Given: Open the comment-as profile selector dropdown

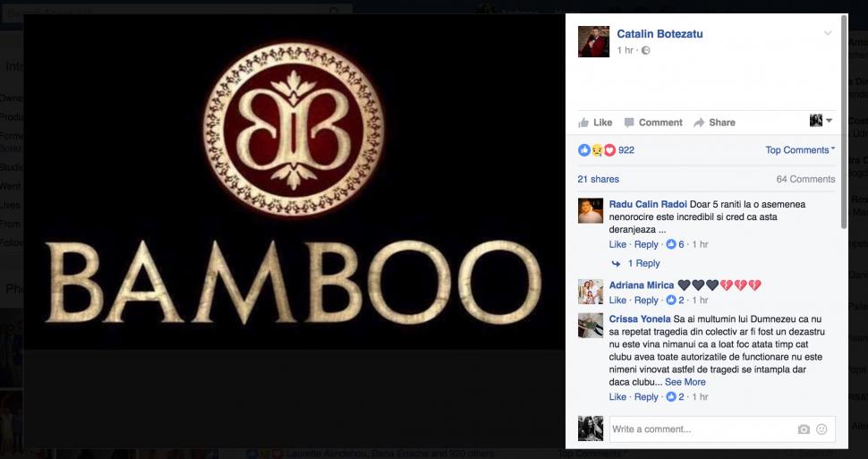Looking at the screenshot, I should click(x=821, y=121).
